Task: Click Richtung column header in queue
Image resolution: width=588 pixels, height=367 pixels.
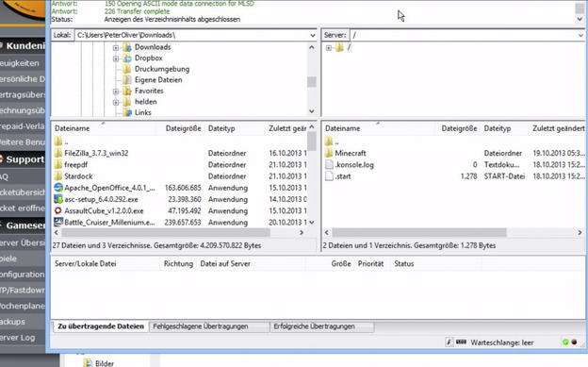Action: (x=178, y=264)
